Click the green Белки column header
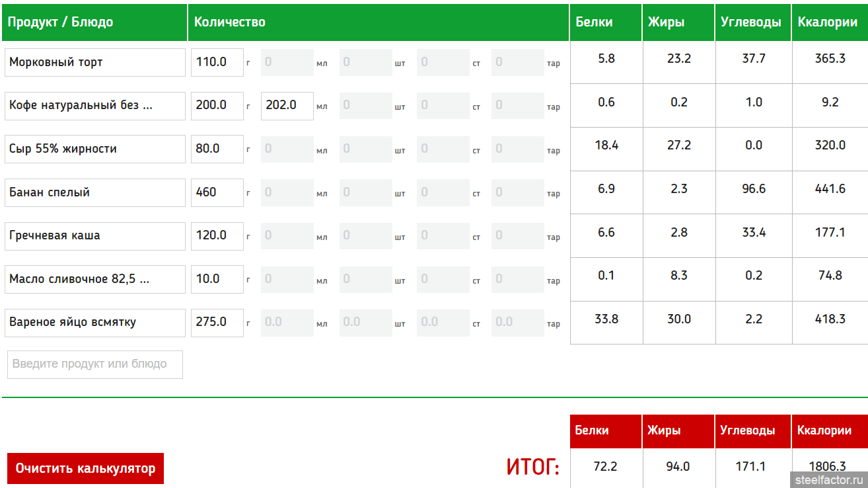 pos(606,22)
